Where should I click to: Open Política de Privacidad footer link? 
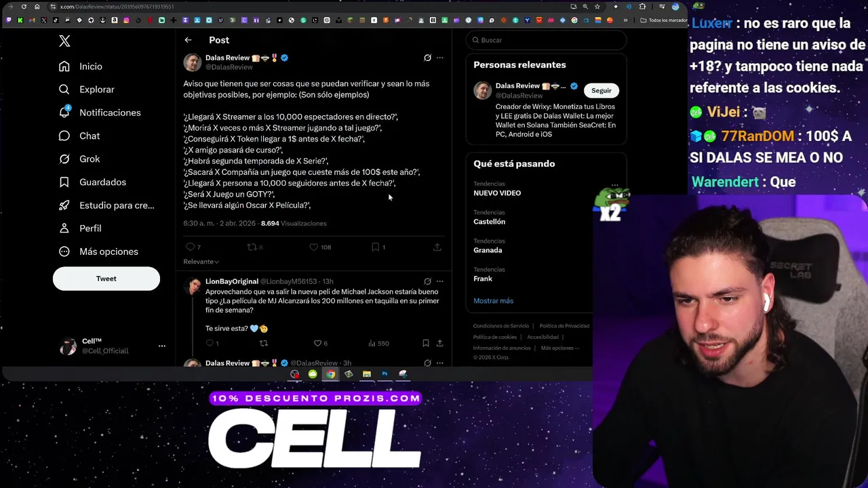click(564, 326)
